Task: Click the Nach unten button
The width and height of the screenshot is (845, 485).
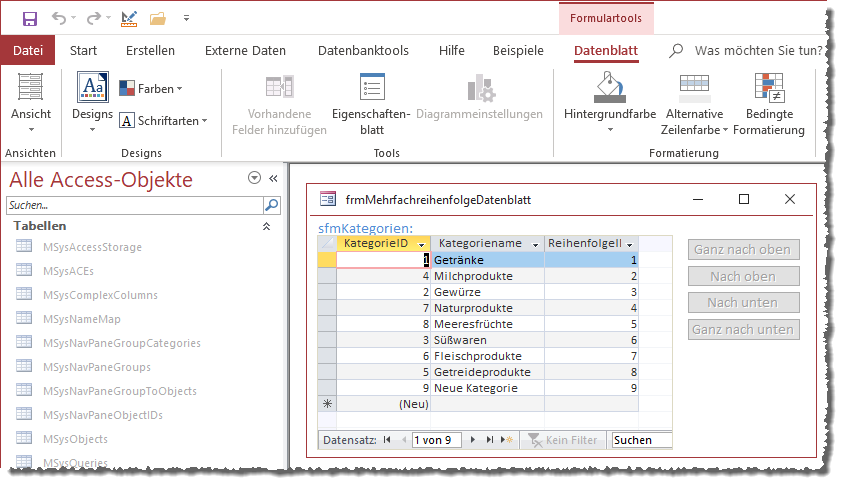Action: [x=743, y=302]
